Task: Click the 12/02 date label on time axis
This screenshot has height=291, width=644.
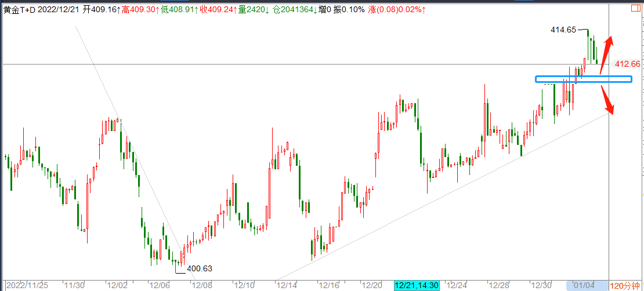Action: pos(118,285)
